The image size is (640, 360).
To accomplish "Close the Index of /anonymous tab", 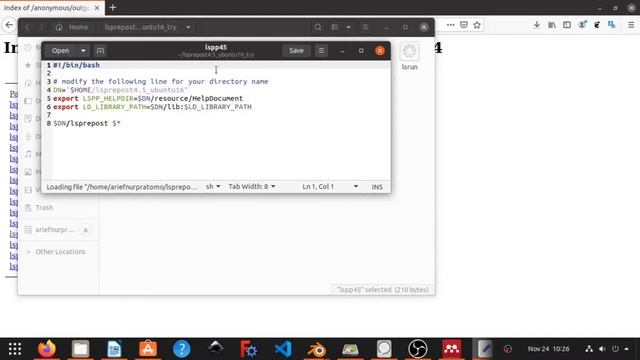I will (x=97, y=8).
